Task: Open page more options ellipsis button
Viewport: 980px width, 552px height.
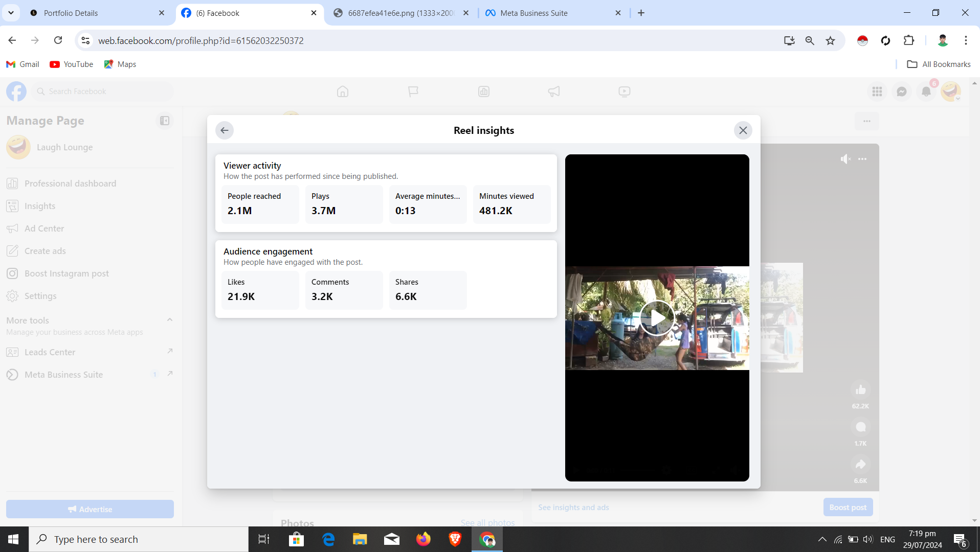Action: pos(867,121)
